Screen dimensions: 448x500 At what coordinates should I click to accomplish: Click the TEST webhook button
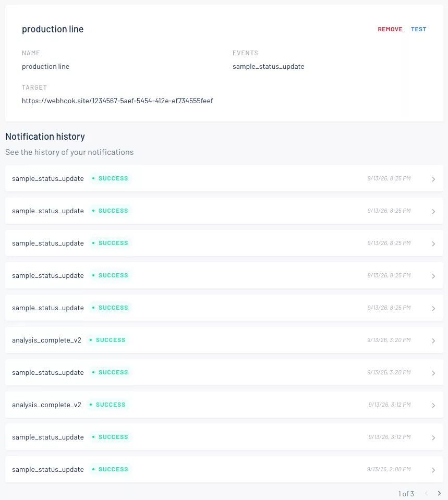pyautogui.click(x=418, y=29)
